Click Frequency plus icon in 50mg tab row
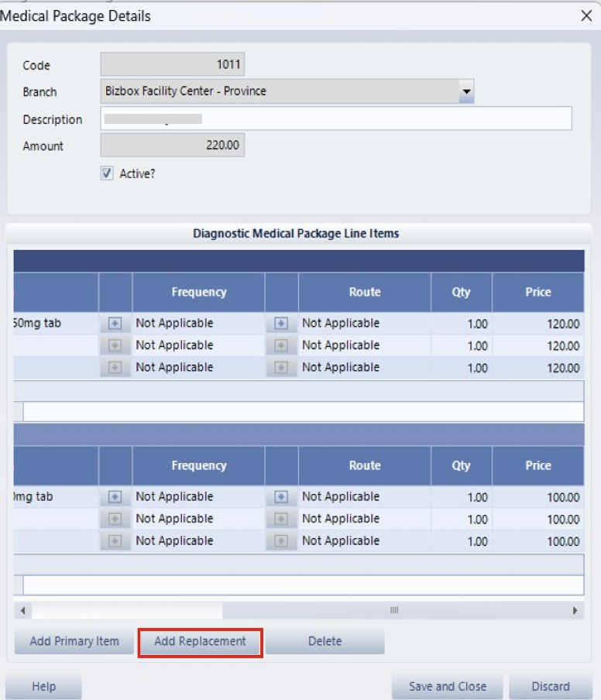Viewport: 601px width, 700px height. 115,324
